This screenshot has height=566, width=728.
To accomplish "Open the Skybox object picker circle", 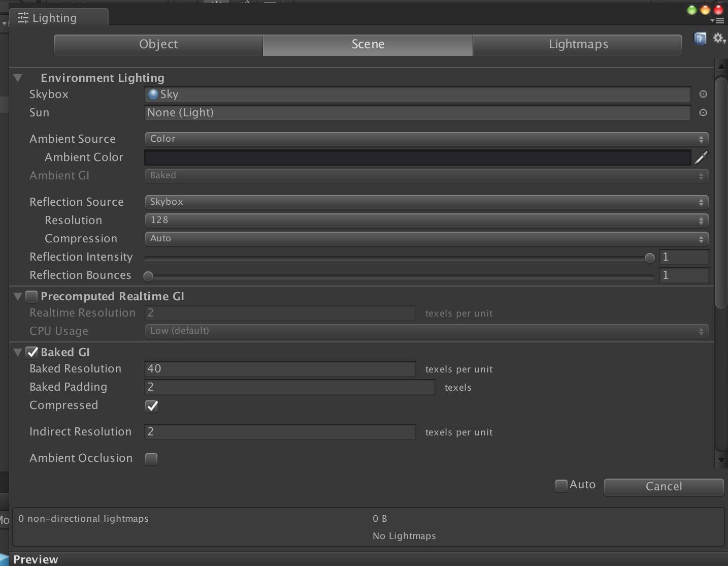I will pos(703,94).
